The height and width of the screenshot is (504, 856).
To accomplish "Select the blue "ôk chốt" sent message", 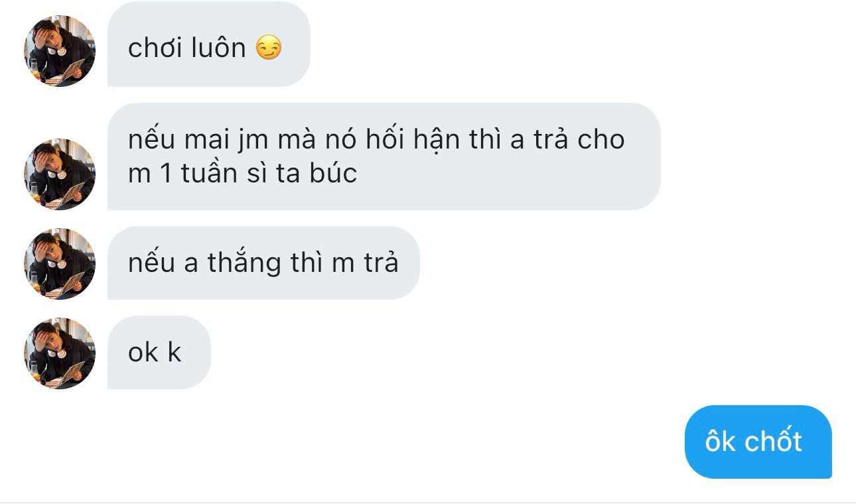I will pyautogui.click(x=758, y=442).
